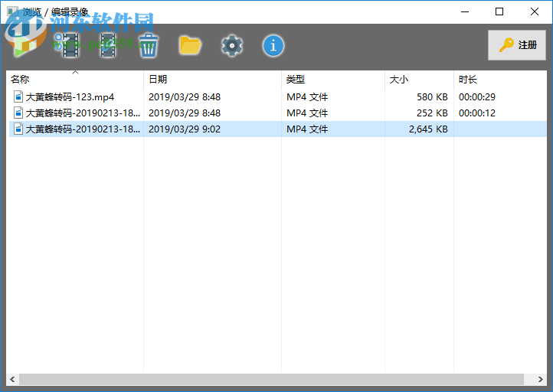The image size is (553, 392).
Task: Open settings via the gear icon
Action: [232, 45]
